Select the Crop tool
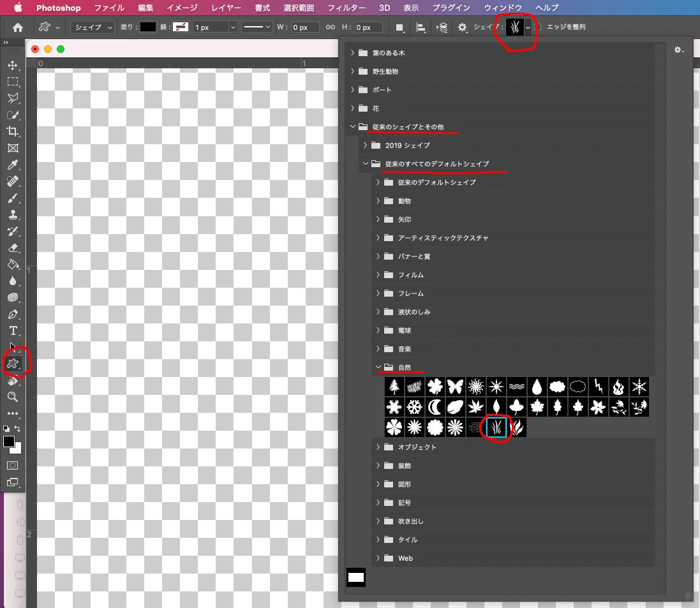700x608 pixels. 13,131
